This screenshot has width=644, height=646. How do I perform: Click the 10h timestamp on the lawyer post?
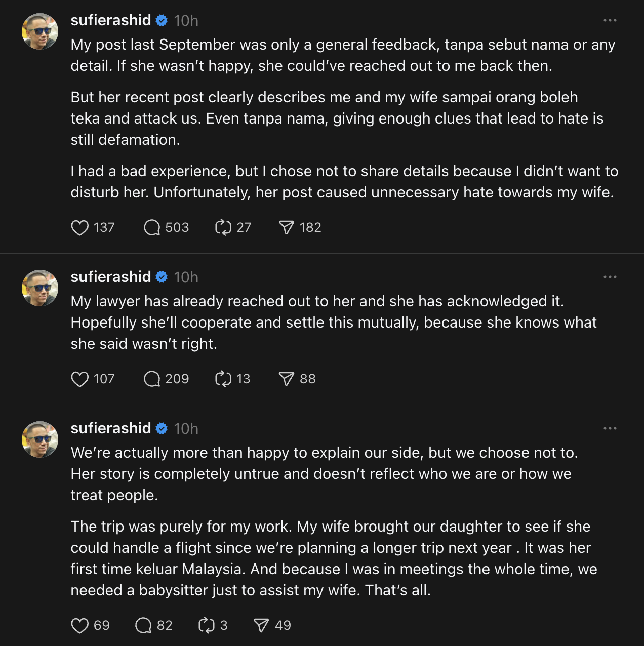point(186,277)
